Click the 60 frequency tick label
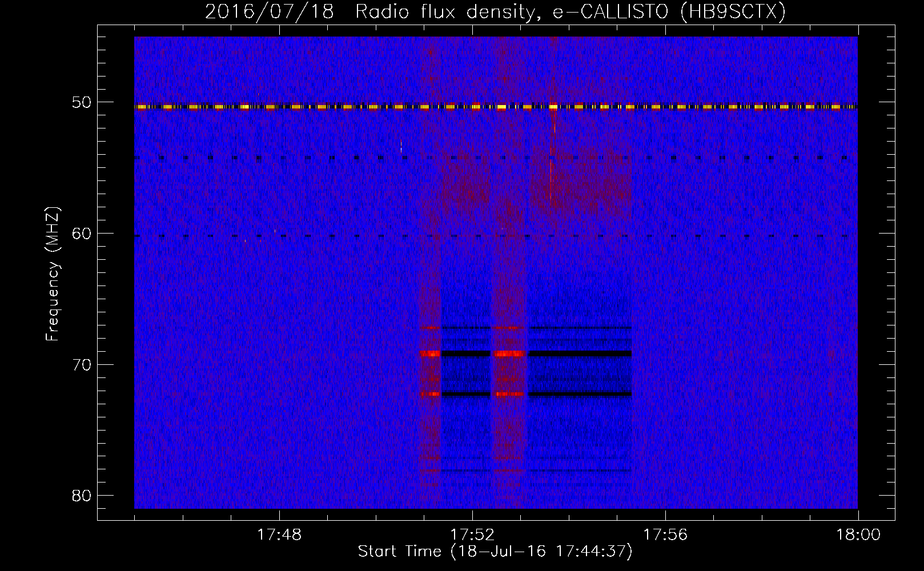924x571 pixels. [x=82, y=234]
